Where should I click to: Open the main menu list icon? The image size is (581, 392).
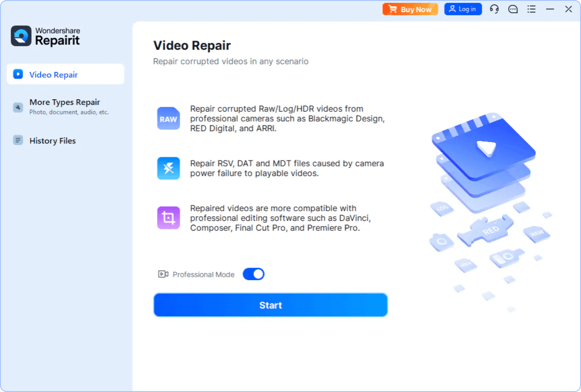click(531, 9)
